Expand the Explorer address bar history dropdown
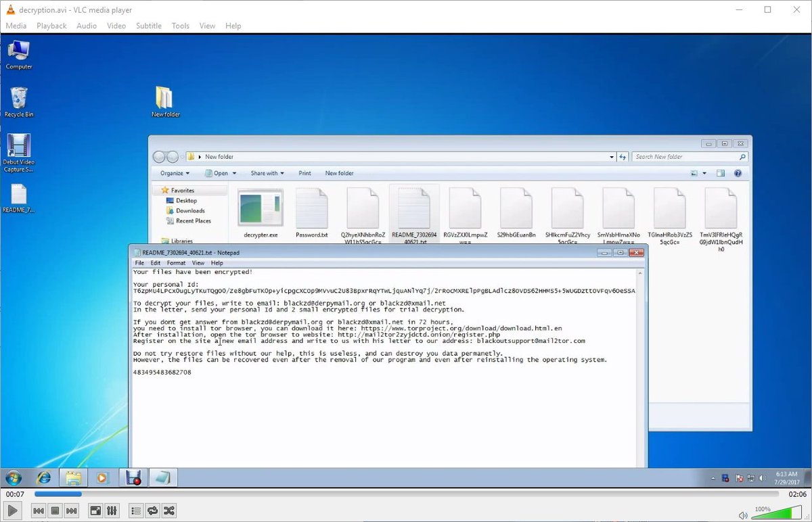812x522 pixels. pyautogui.click(x=612, y=157)
